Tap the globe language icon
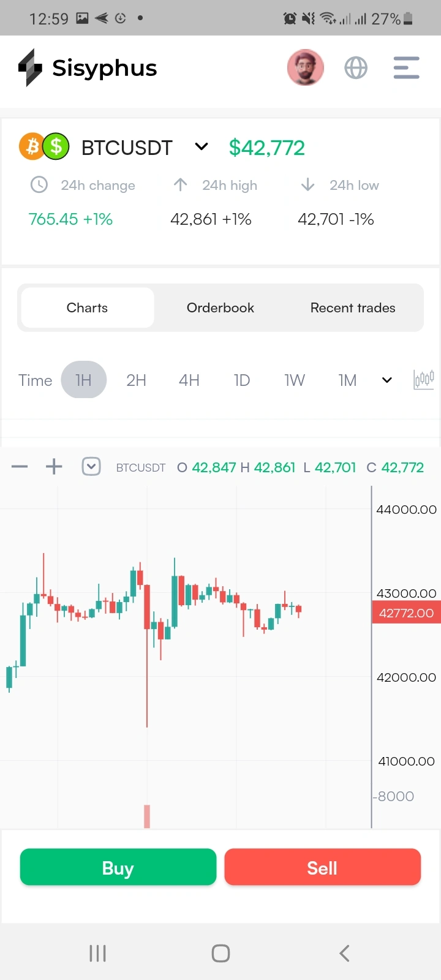The width and height of the screenshot is (441, 980). tap(356, 68)
